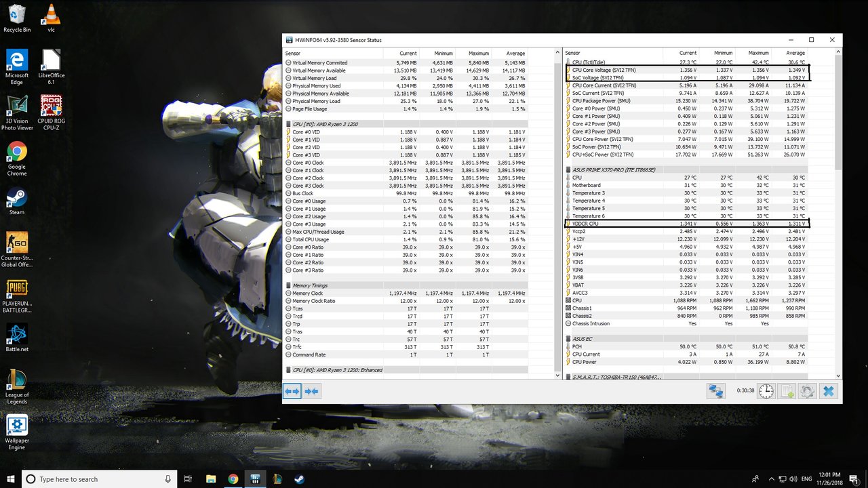Click the right panel Average column header

(x=789, y=53)
